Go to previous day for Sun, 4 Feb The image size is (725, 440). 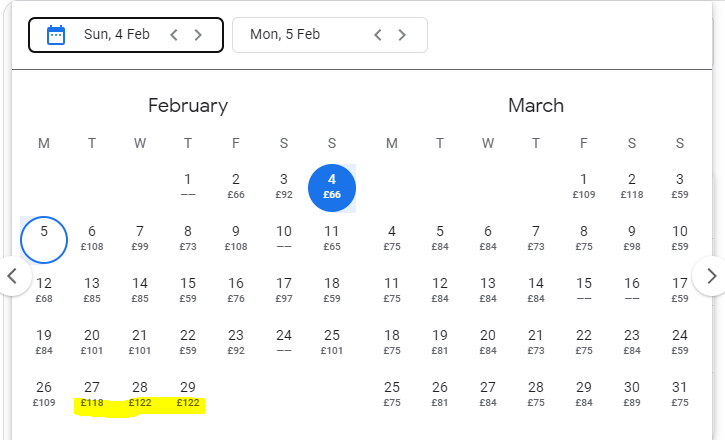click(x=174, y=35)
